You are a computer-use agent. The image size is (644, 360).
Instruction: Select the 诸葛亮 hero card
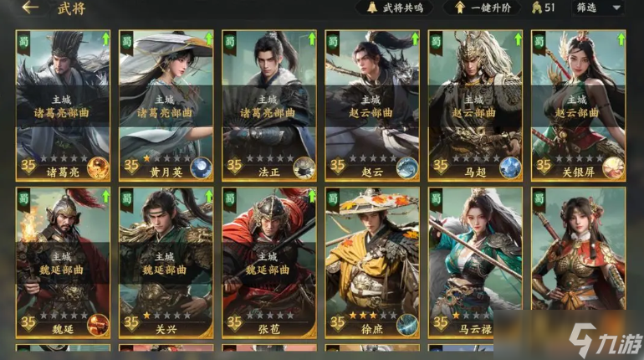[x=63, y=105]
